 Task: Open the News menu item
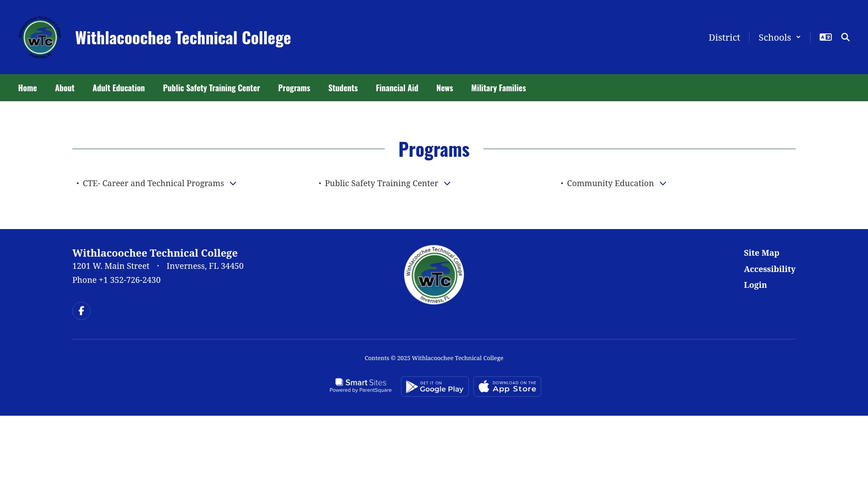tap(444, 88)
